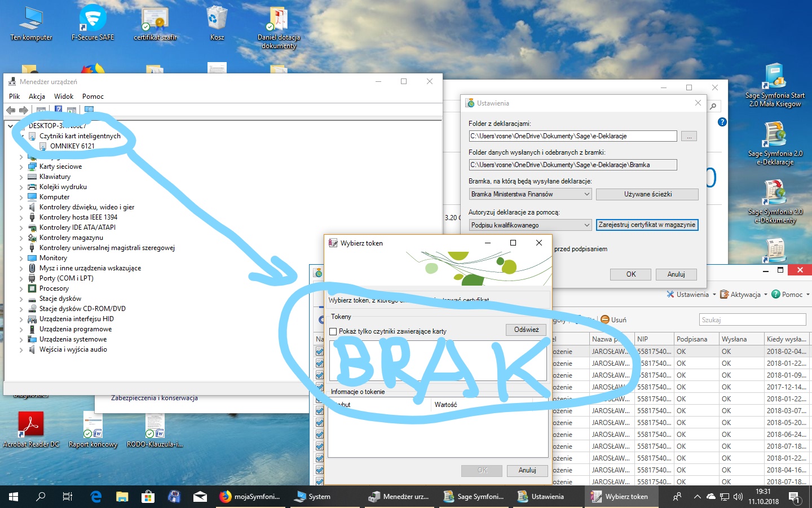Click 'Zarejestruj certyfikat w magazynie' button
This screenshot has width=812, height=508.
(x=647, y=225)
